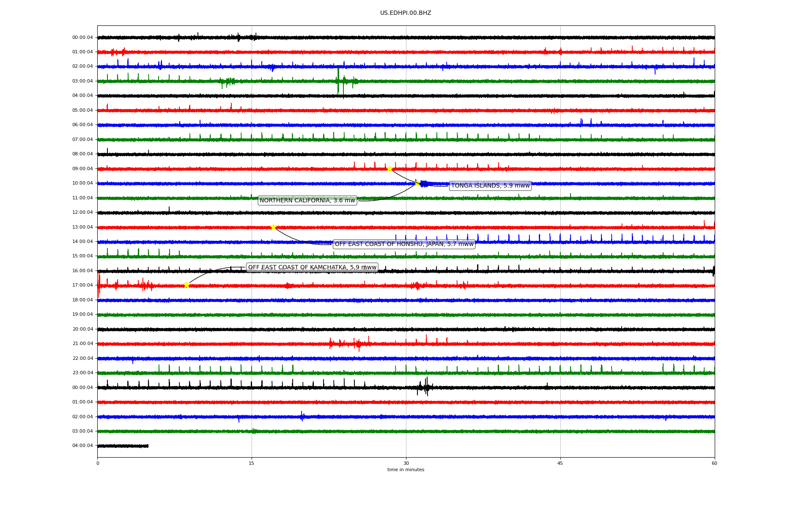
Task: Click the final 04:00:04 label at bottom
Action: click(82, 446)
